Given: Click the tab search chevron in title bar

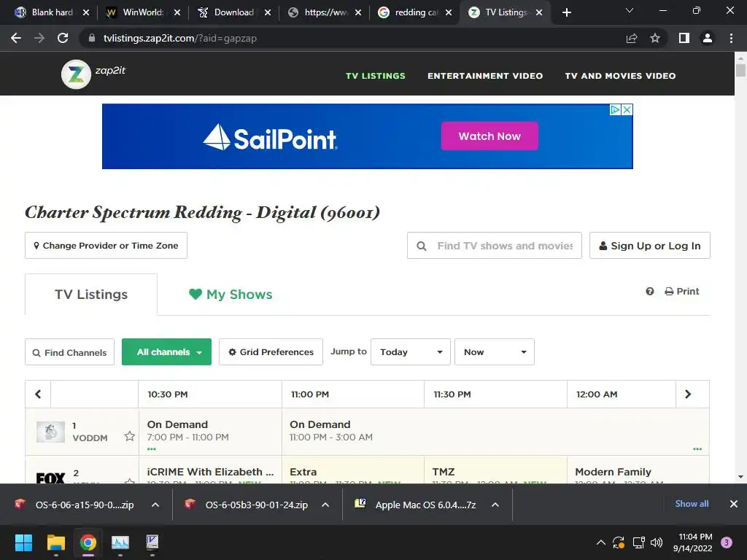Looking at the screenshot, I should coord(630,10).
